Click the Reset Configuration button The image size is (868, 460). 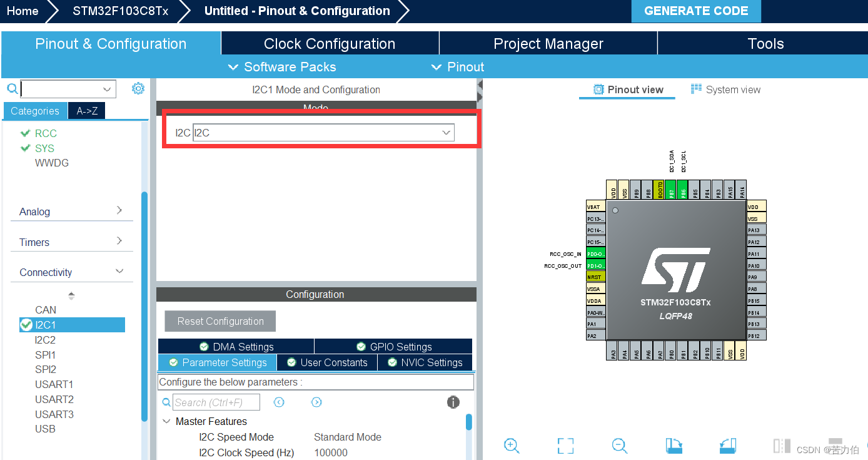click(x=220, y=321)
